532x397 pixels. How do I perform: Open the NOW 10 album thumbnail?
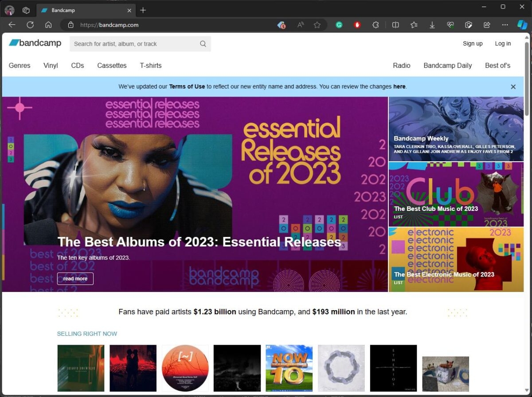[x=289, y=368]
